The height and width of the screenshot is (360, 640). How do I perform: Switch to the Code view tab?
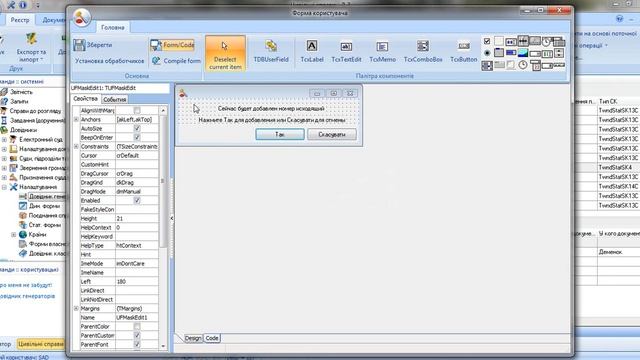pyautogui.click(x=212, y=338)
